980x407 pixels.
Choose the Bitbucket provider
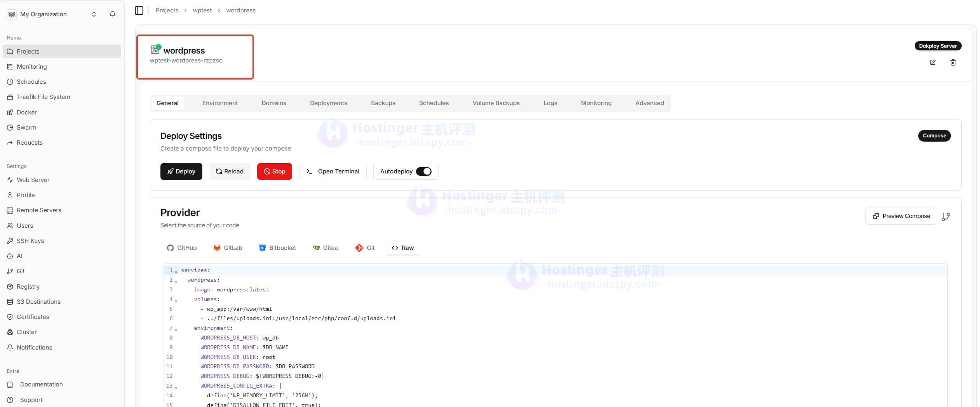pyautogui.click(x=277, y=248)
